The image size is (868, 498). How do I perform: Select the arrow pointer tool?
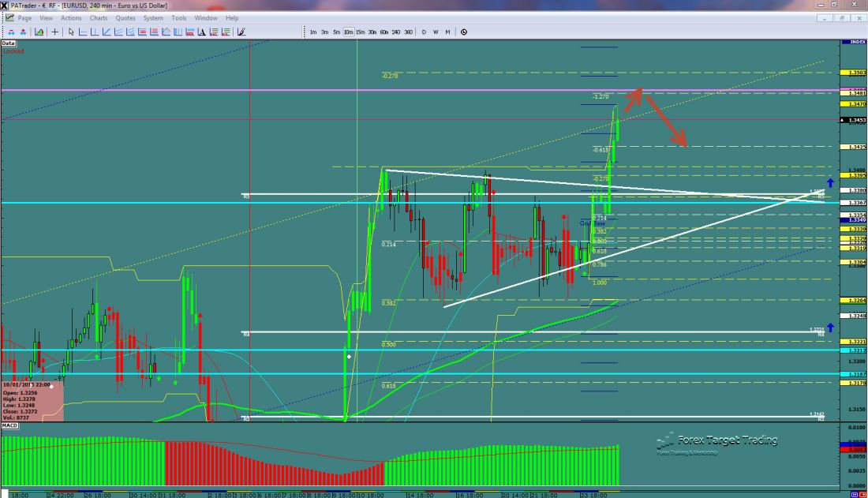point(71,32)
